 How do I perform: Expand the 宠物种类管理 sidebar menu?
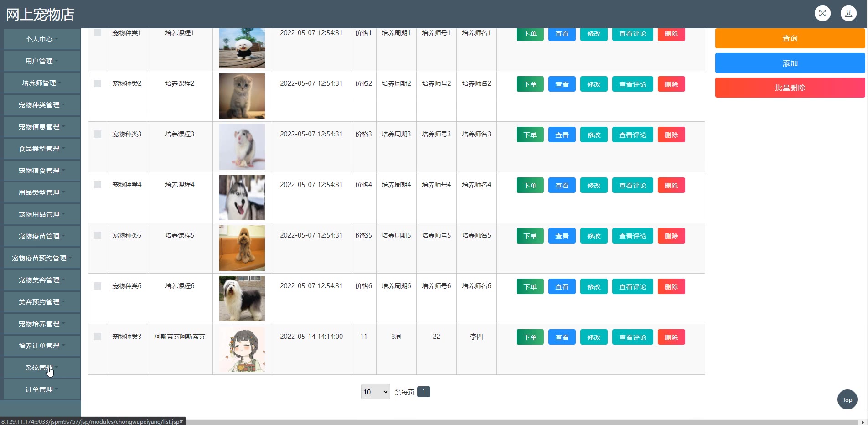pyautogui.click(x=42, y=105)
